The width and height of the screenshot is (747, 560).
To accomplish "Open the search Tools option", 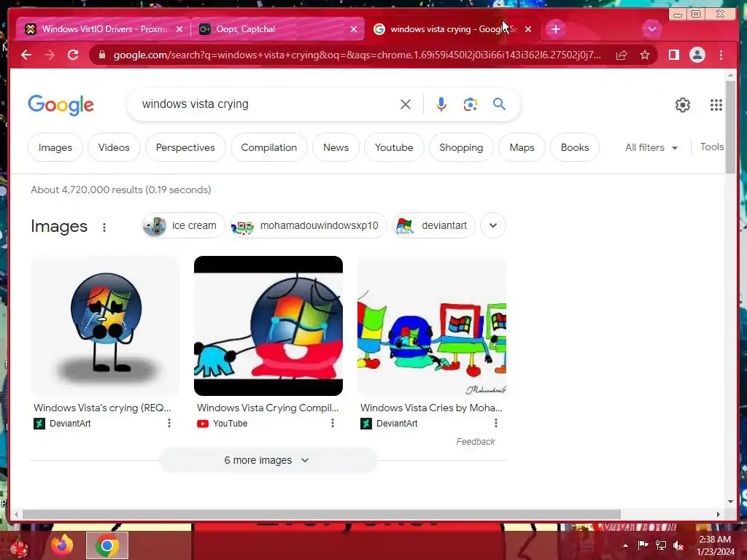I will pos(712,147).
